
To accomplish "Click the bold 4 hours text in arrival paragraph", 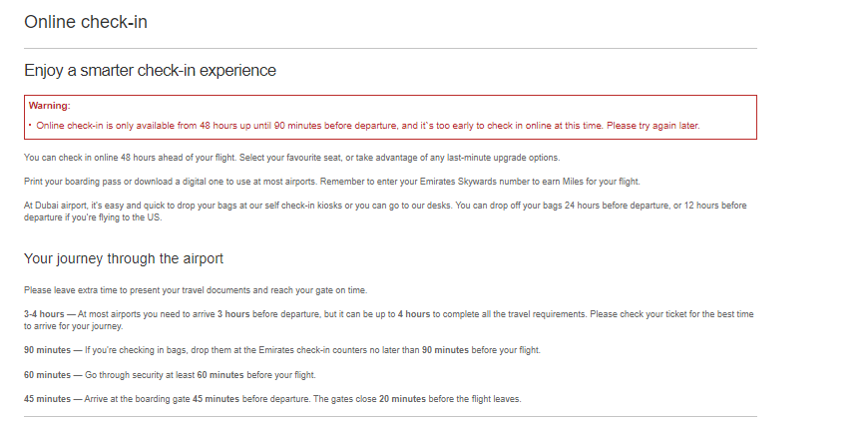I will click(414, 314).
